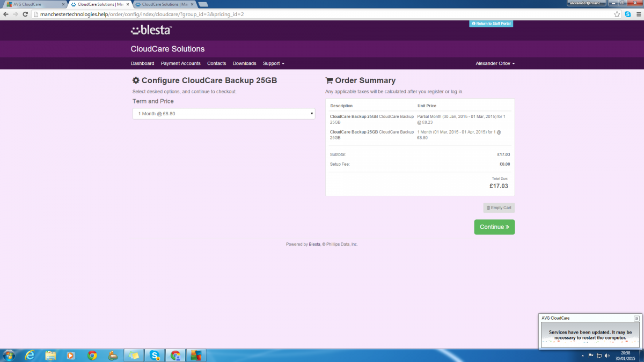Open Google Chrome taskbar icon
The height and width of the screenshot is (362, 644).
(92, 355)
